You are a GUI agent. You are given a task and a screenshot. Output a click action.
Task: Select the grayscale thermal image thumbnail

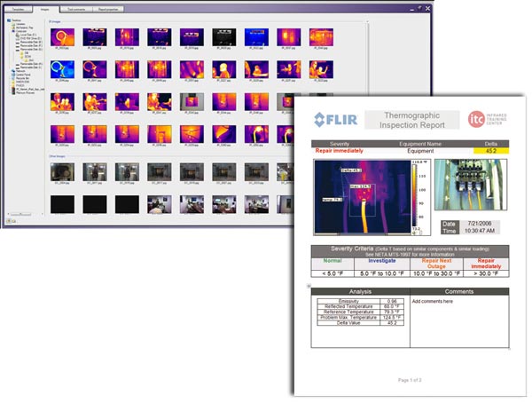pyautogui.click(x=224, y=37)
